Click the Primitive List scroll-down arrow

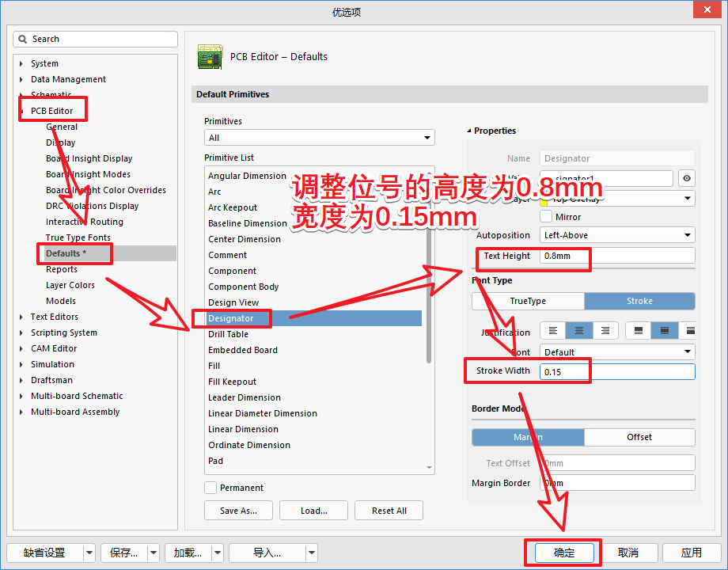(x=429, y=468)
